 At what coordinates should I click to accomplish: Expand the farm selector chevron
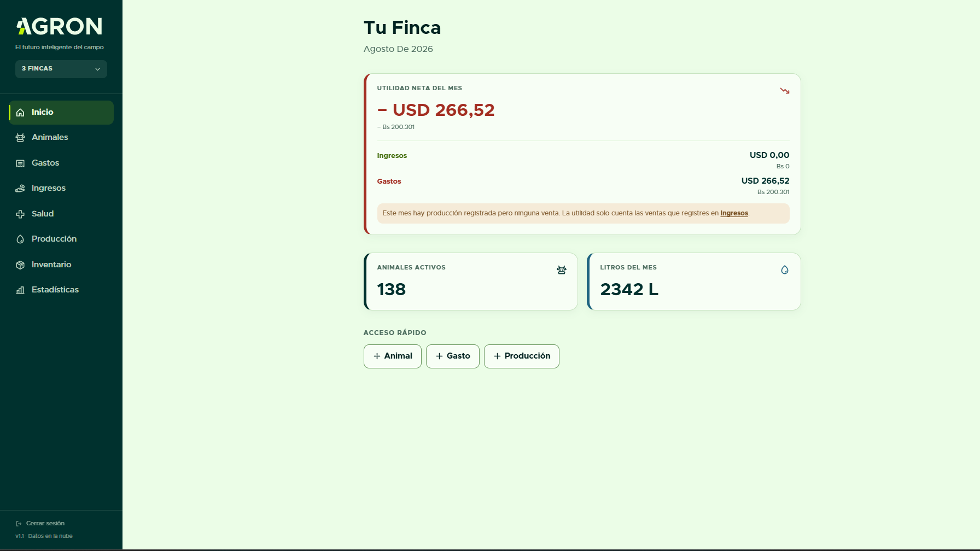[x=97, y=69]
